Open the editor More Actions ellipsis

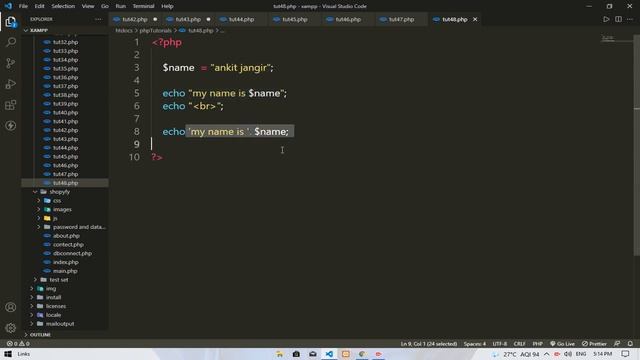click(x=630, y=19)
